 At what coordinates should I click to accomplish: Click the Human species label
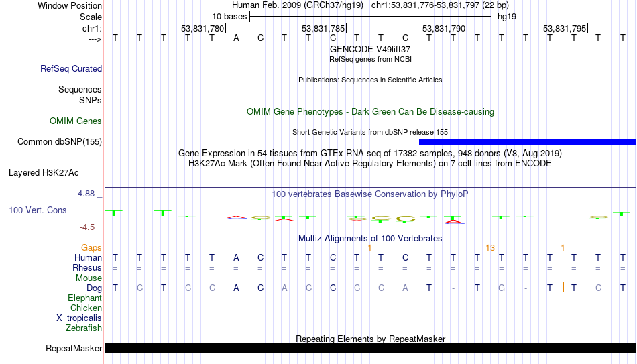pos(88,258)
